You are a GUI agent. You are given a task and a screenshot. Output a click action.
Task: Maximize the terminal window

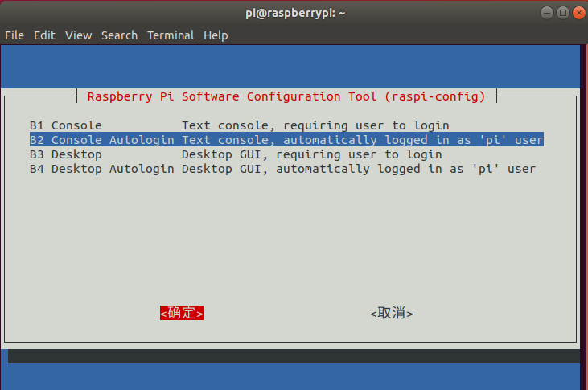[563, 13]
